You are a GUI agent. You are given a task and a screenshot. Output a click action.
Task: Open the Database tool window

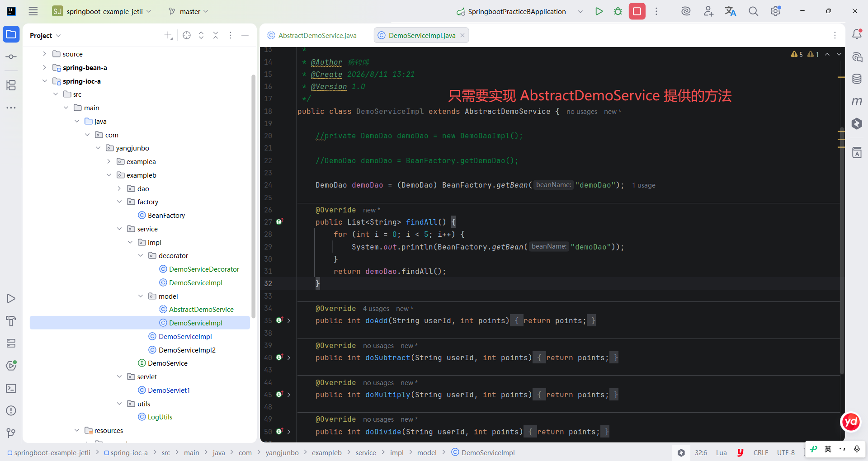[x=857, y=79]
